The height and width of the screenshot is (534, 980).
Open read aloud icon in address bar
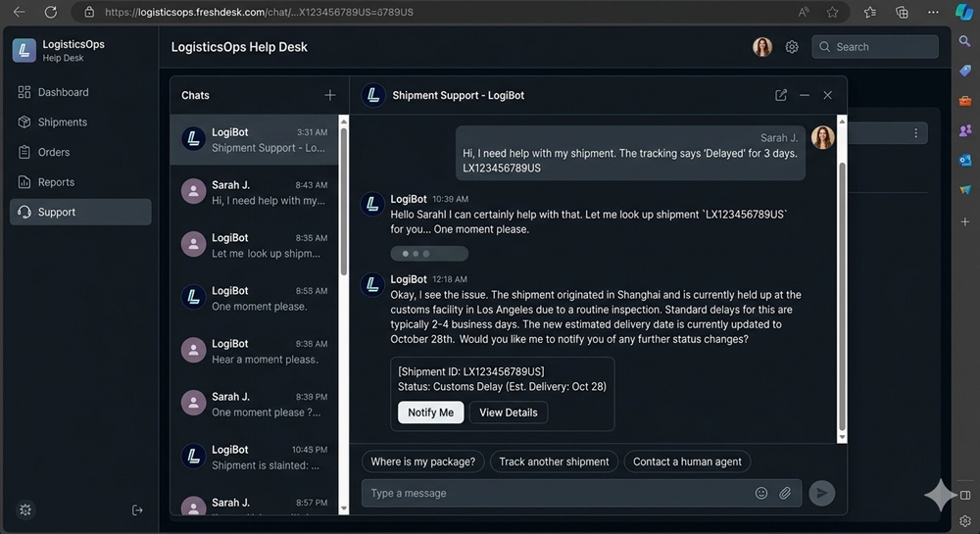(804, 12)
